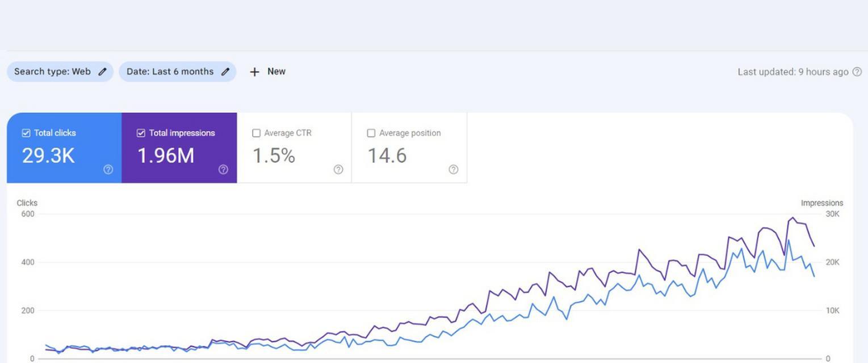Click the 1.5% Average CTR value
Screen dimensions: 868x363
274,155
